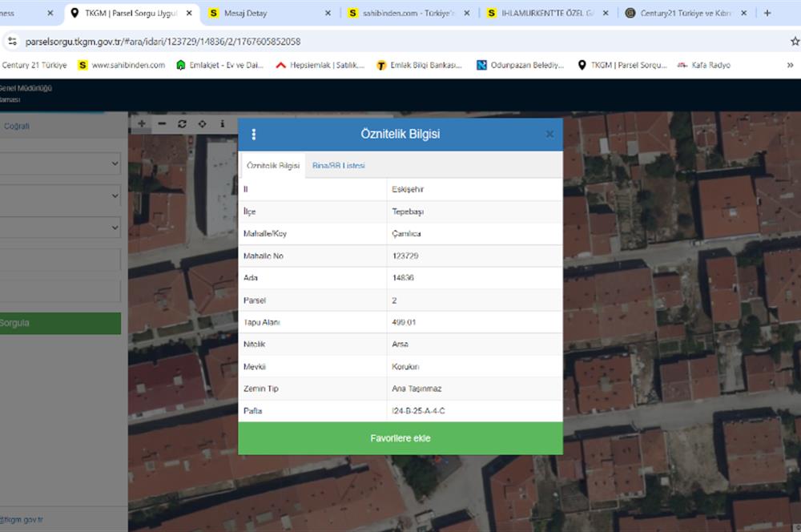801x532 pixels.
Task: Select the Öznitelik Bilgisi tab
Action: click(x=273, y=166)
